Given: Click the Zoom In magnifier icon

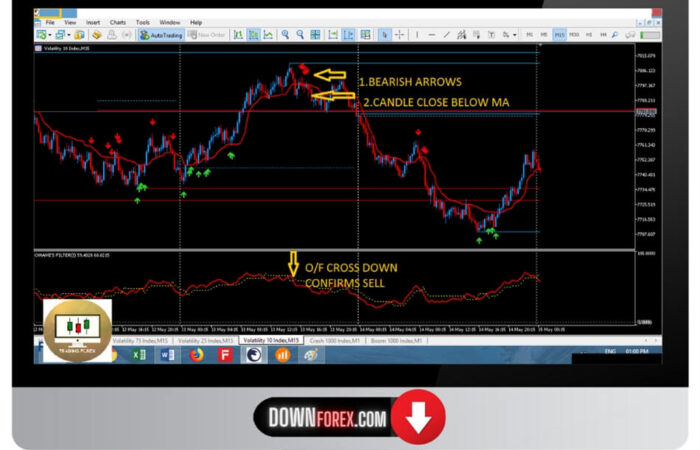Looking at the screenshot, I should tap(285, 35).
